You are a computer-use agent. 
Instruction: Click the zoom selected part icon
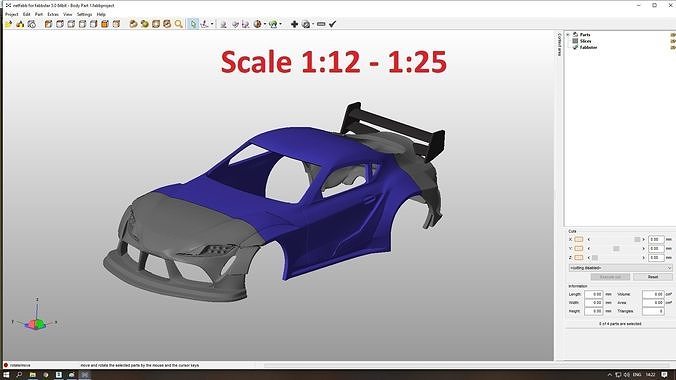click(x=167, y=24)
